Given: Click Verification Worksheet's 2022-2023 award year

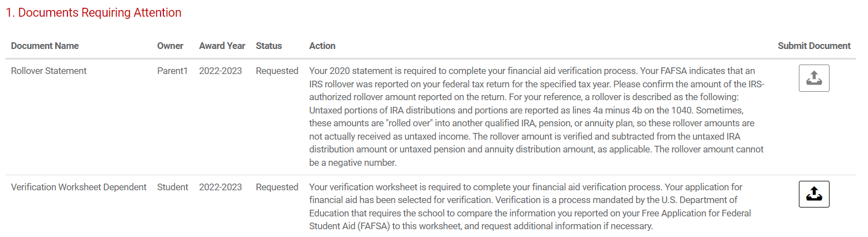Looking at the screenshot, I should [x=220, y=187].
